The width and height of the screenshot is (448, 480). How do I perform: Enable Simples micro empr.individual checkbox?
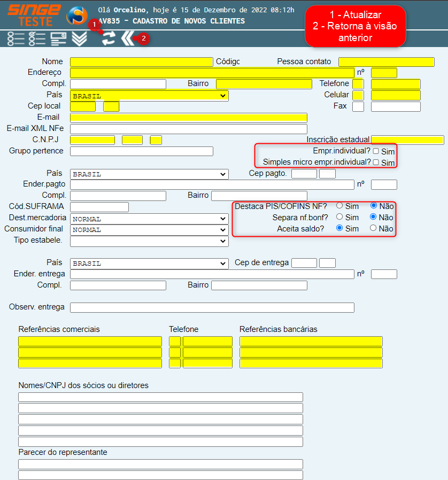click(x=376, y=162)
